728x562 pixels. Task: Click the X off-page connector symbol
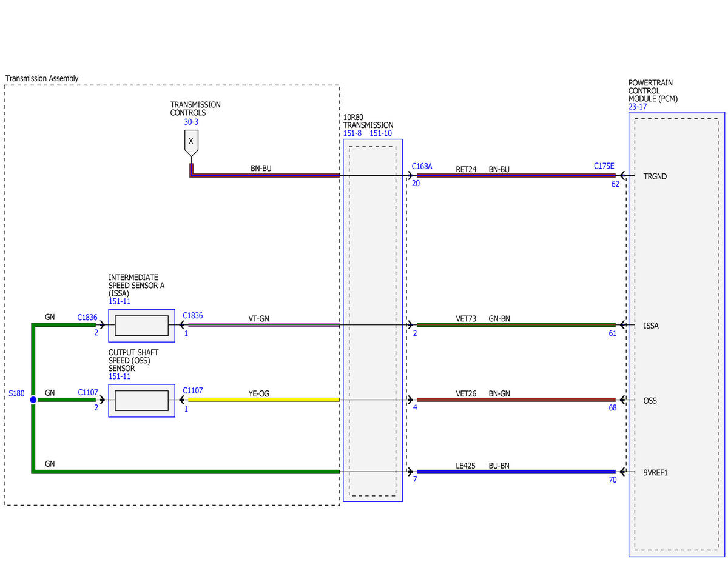pyautogui.click(x=191, y=143)
